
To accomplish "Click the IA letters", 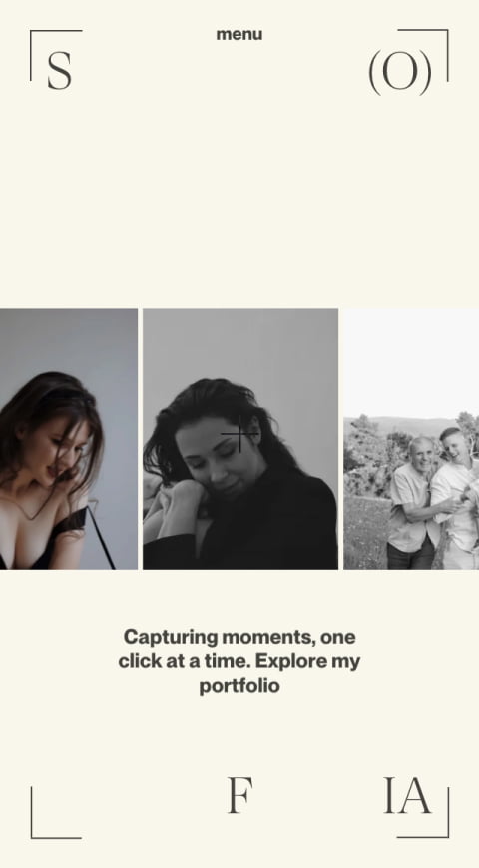I will 407,795.
